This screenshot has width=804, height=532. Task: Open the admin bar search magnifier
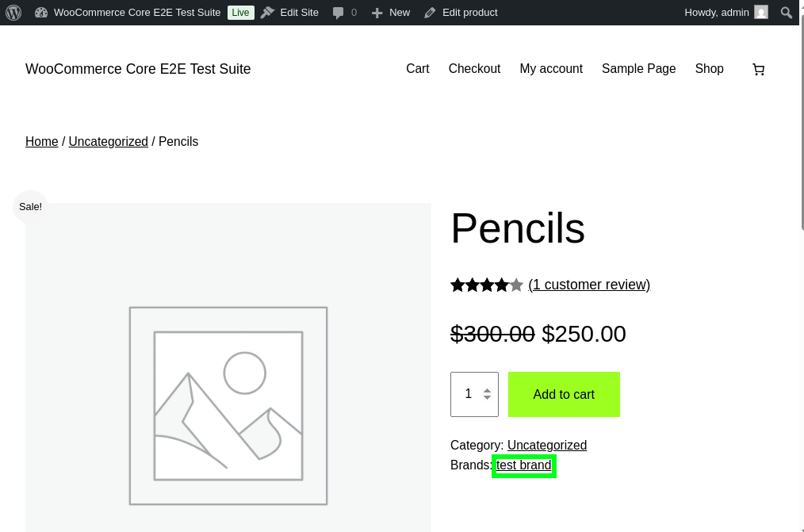pyautogui.click(x=786, y=13)
